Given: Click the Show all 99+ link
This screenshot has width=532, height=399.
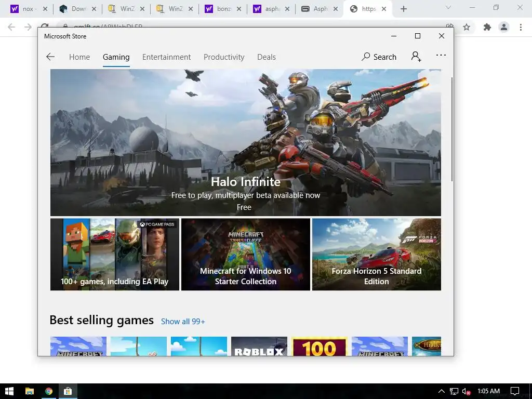Looking at the screenshot, I should click(183, 321).
